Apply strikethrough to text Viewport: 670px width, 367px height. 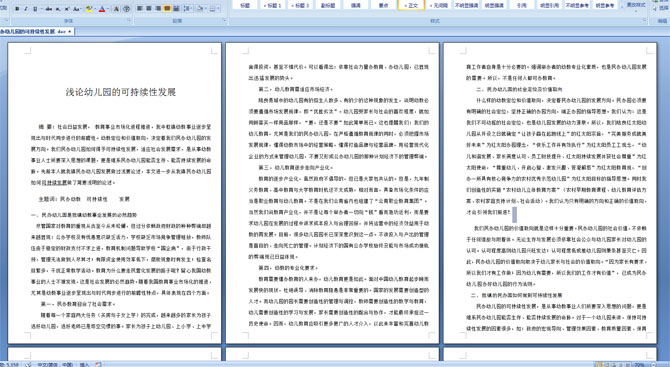pos(49,9)
